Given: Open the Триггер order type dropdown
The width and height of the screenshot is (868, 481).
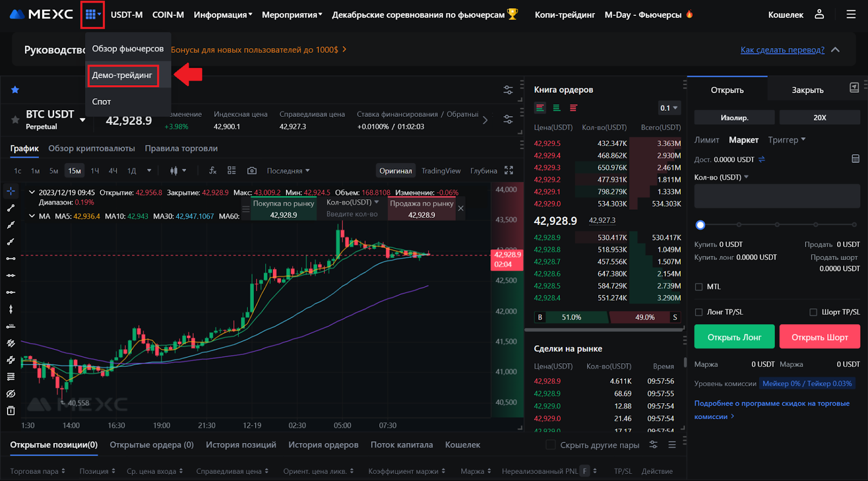Looking at the screenshot, I should [x=787, y=140].
